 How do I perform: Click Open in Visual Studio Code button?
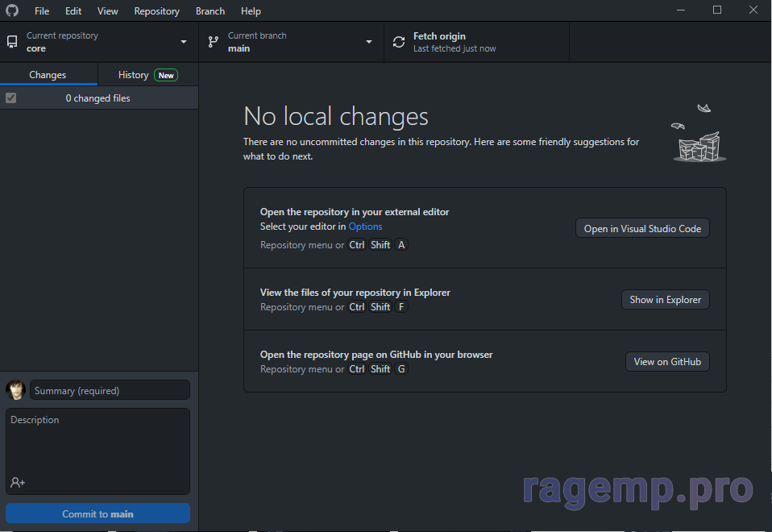pyautogui.click(x=642, y=228)
